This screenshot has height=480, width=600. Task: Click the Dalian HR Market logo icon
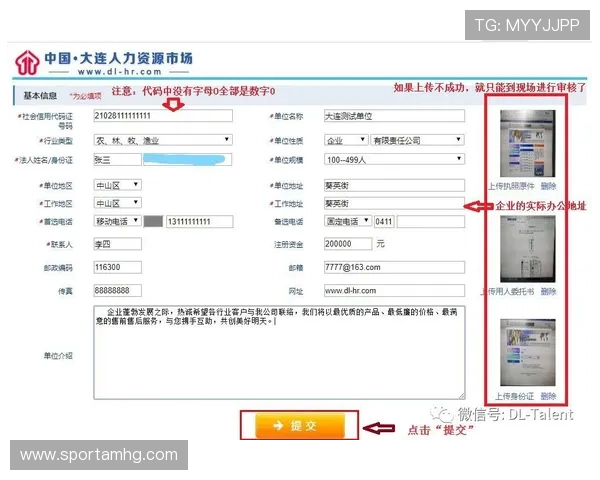click(x=27, y=62)
